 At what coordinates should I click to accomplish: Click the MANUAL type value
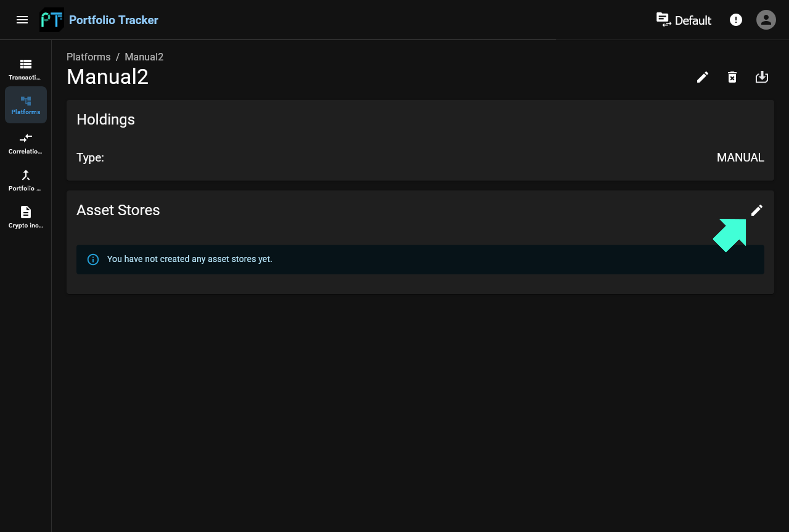pos(740,157)
